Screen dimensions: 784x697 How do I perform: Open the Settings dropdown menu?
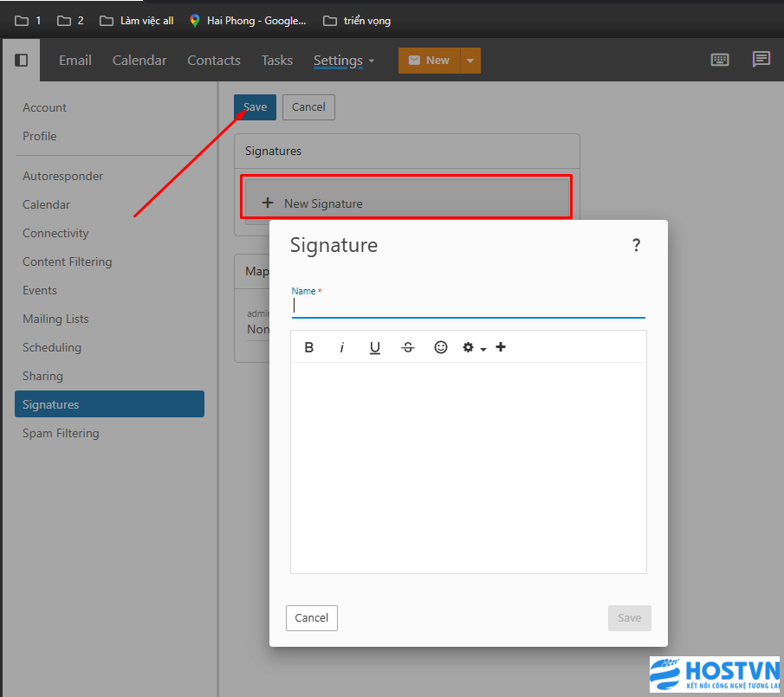pos(344,61)
